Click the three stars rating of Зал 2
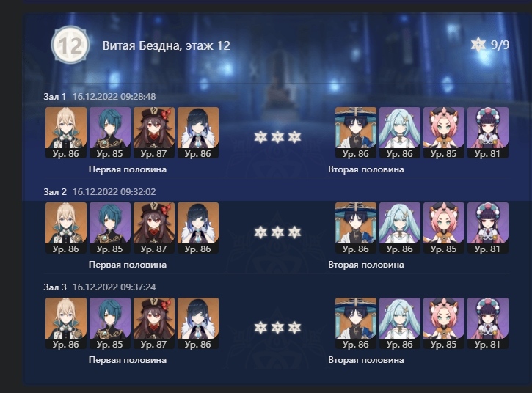 (277, 232)
